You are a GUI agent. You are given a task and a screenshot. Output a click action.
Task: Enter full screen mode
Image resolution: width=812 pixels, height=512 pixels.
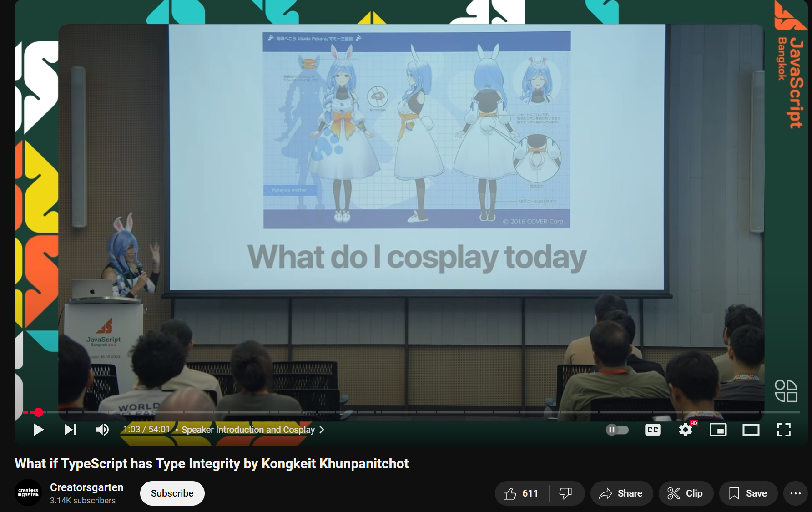click(x=784, y=430)
